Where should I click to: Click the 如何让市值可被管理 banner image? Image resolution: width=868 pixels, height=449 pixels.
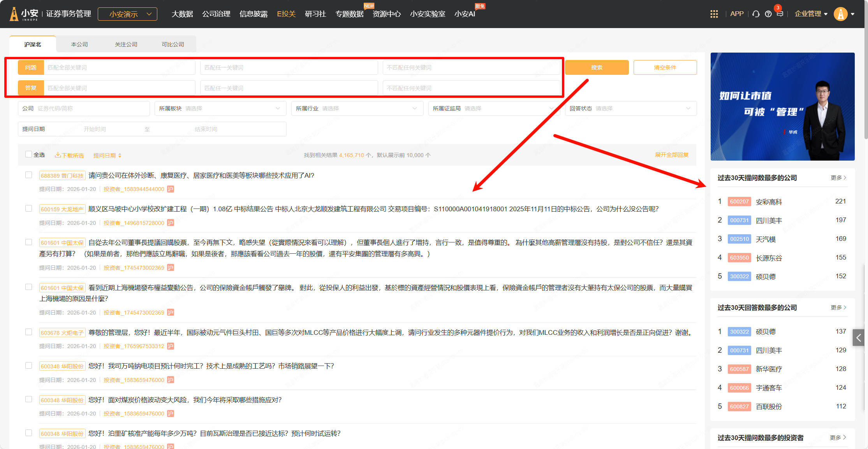tap(782, 106)
